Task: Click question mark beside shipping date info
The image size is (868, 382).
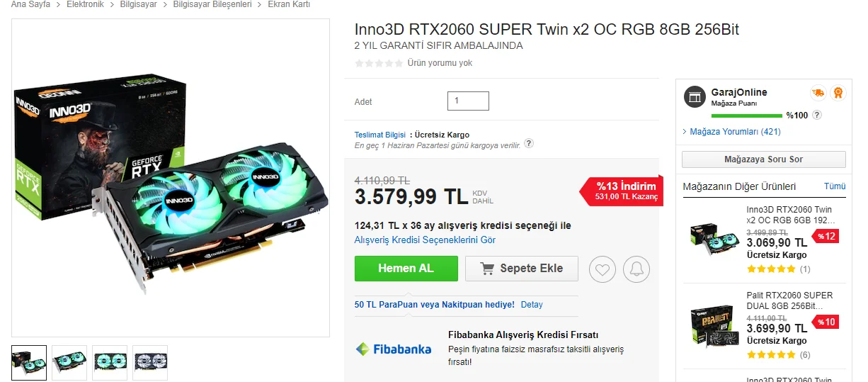Action: (529, 144)
